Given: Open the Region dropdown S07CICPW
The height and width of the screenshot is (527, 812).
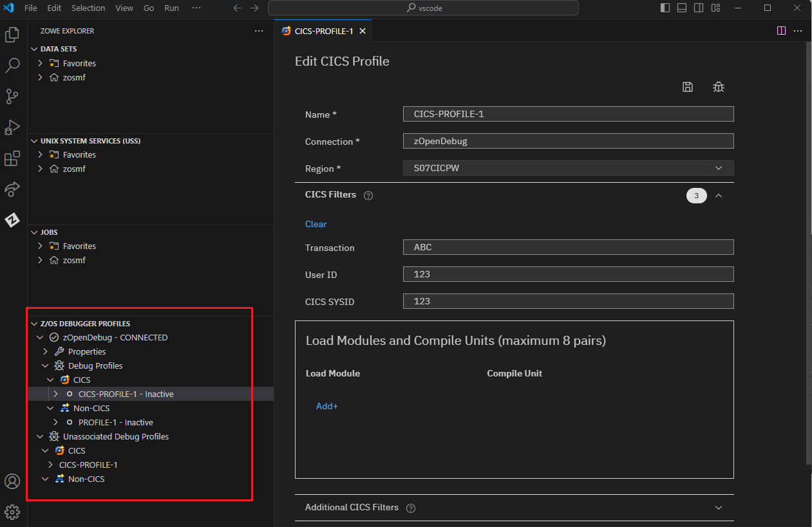Looking at the screenshot, I should coord(568,168).
